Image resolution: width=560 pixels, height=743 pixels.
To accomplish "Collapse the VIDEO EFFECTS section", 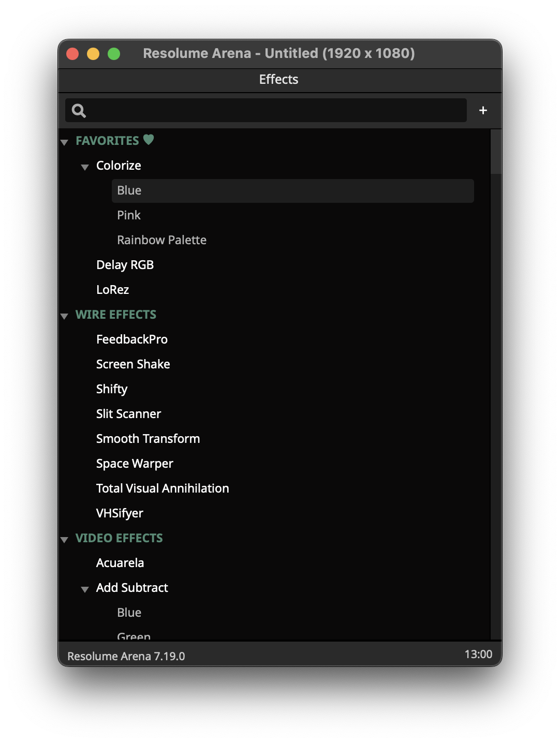I will 65,539.
